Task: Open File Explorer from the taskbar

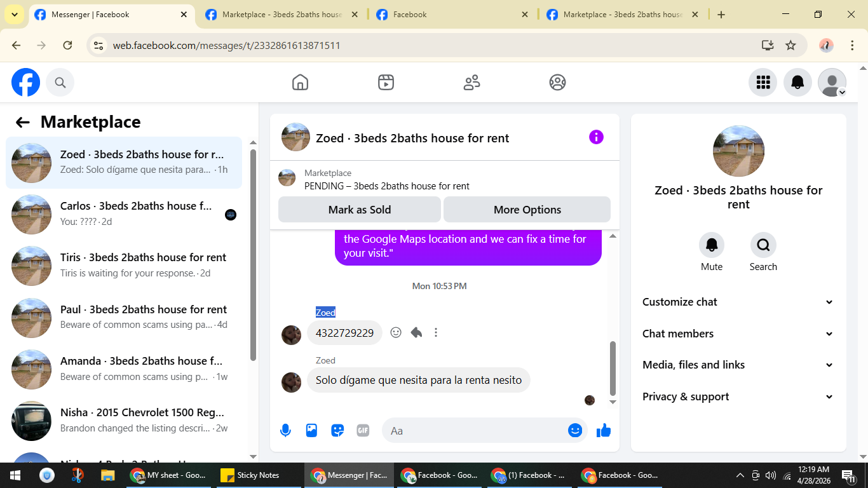Action: tap(108, 475)
